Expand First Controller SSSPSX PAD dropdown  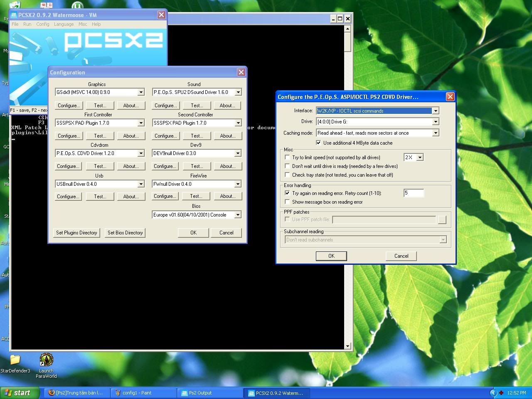pyautogui.click(x=141, y=123)
